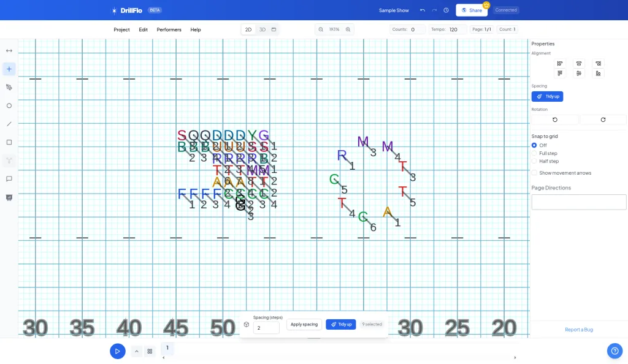Play the drill animation
This screenshot has width=628, height=364.
coord(117,351)
